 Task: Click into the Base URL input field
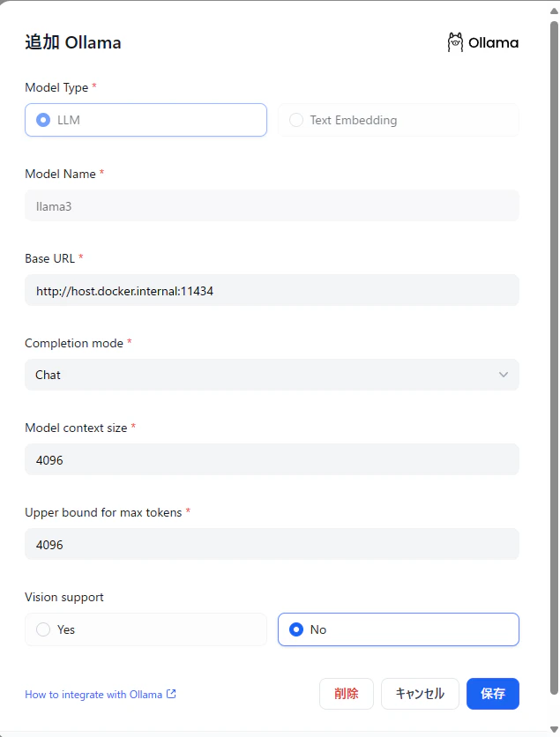272,290
